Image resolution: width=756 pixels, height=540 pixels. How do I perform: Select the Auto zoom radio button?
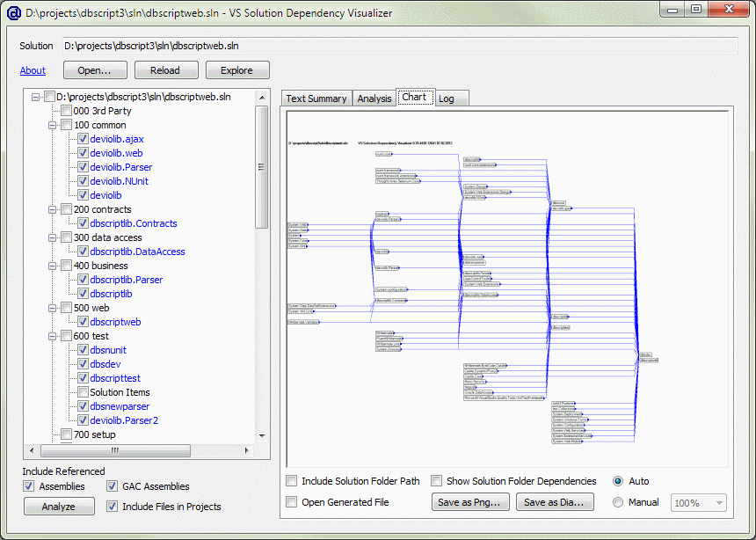coord(618,481)
